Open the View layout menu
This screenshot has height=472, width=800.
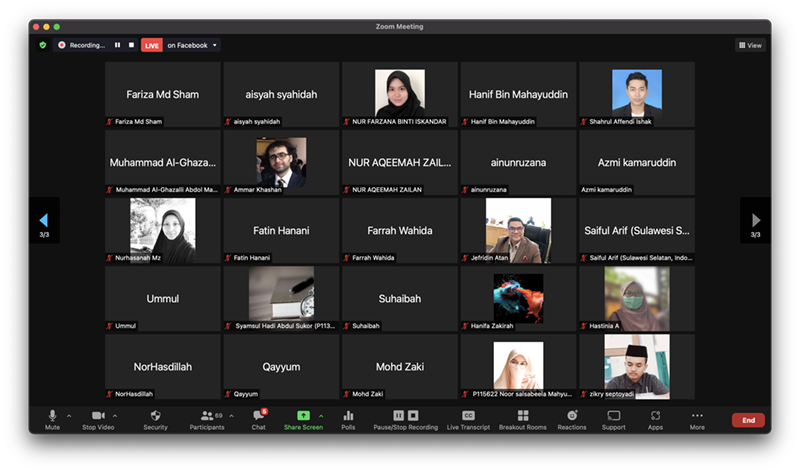pos(750,45)
